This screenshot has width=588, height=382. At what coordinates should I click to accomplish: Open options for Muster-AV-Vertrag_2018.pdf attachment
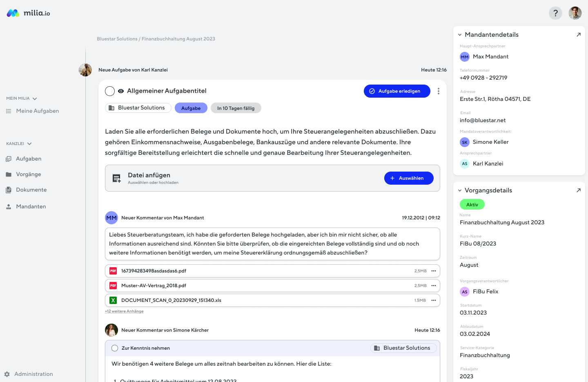(x=434, y=286)
